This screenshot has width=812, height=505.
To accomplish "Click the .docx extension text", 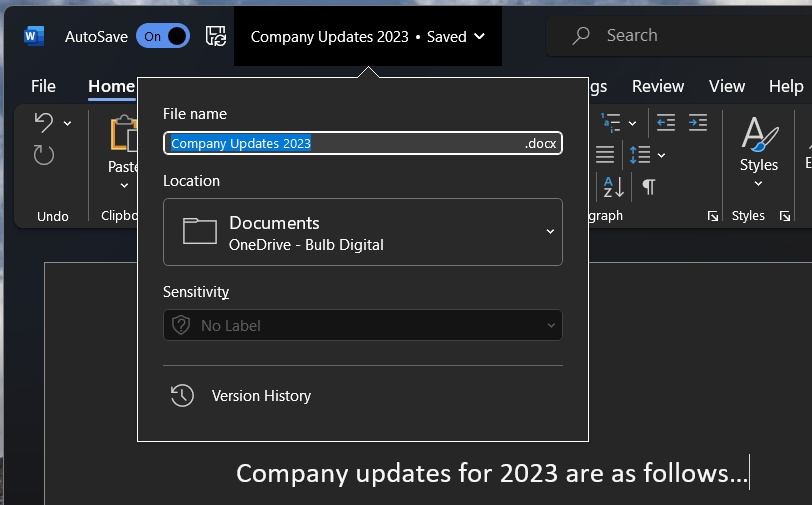I will pos(541,143).
